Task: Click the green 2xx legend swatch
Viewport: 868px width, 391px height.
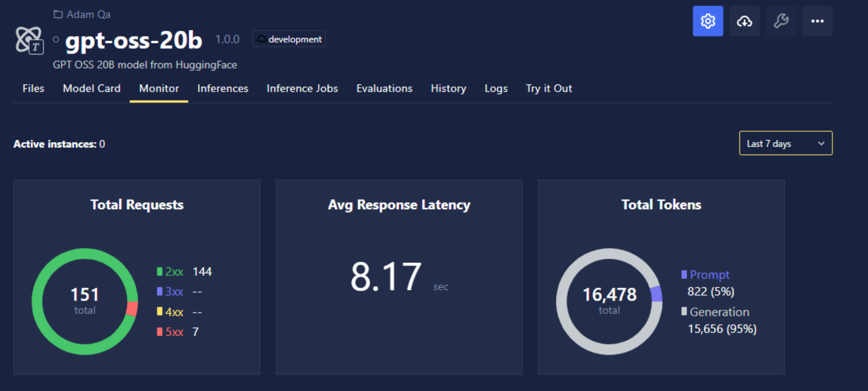Action: click(x=159, y=271)
